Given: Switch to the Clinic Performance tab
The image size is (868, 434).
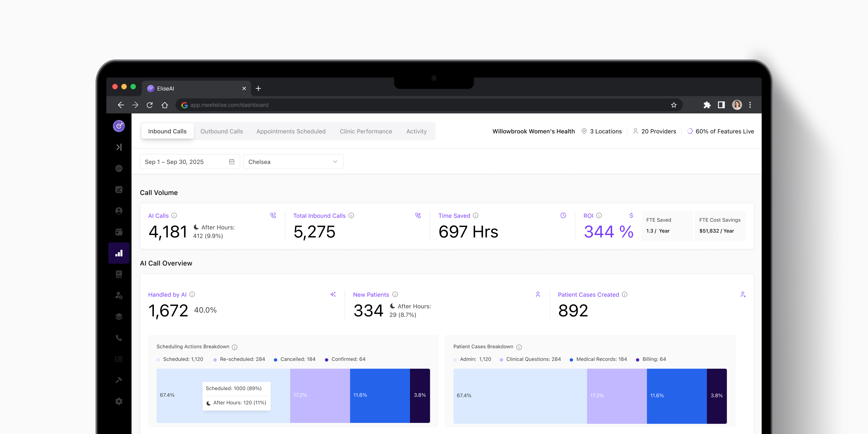Looking at the screenshot, I should [365, 131].
